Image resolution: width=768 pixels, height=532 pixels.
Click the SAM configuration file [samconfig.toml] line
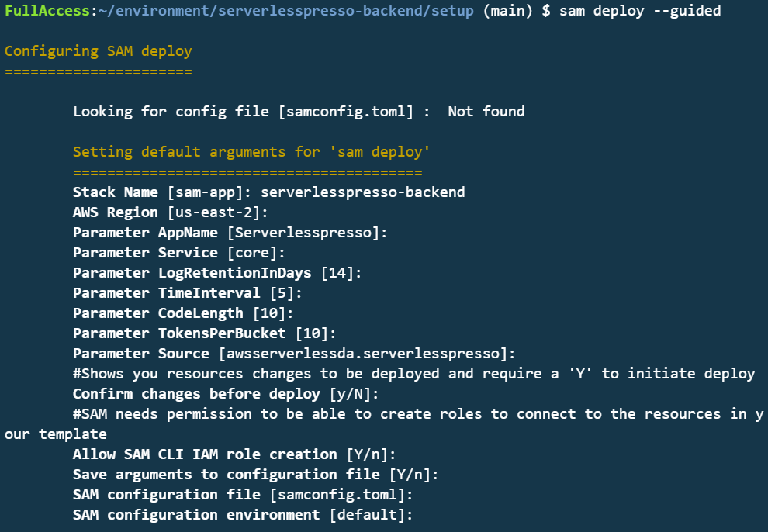(x=243, y=494)
